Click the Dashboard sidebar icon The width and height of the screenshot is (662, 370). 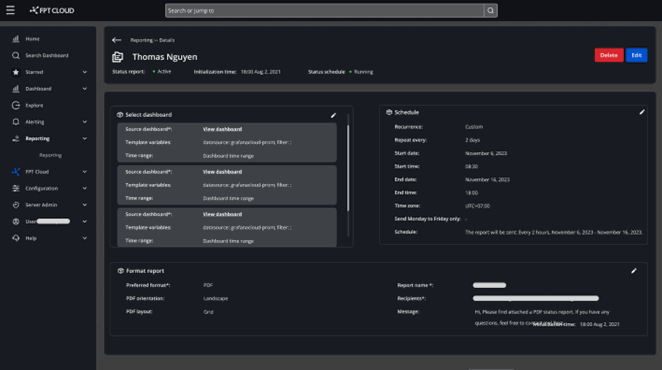point(16,89)
